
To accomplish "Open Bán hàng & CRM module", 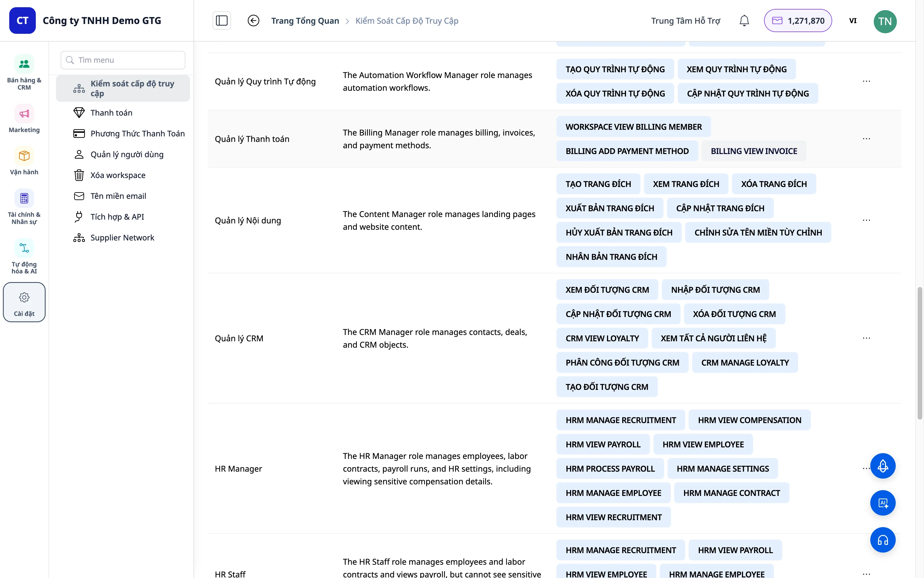I will click(x=24, y=72).
